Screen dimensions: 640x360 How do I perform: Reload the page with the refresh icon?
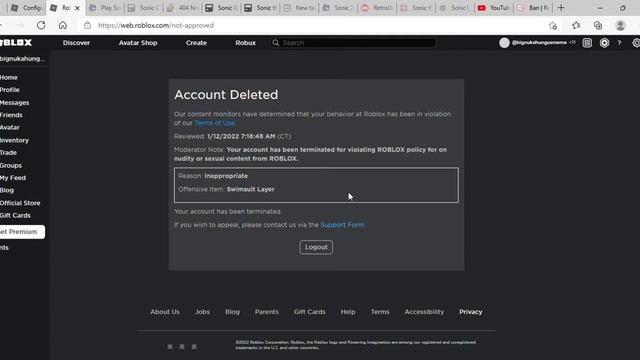pyautogui.click(x=41, y=25)
